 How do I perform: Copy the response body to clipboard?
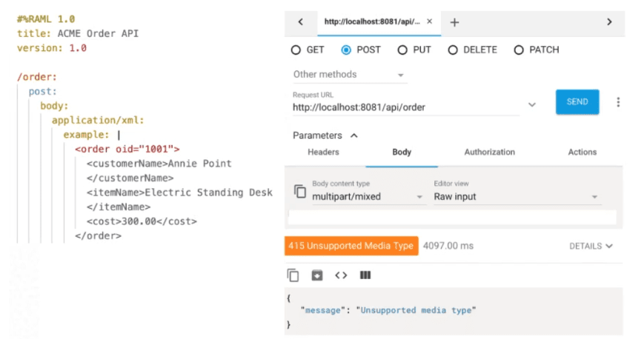[293, 275]
